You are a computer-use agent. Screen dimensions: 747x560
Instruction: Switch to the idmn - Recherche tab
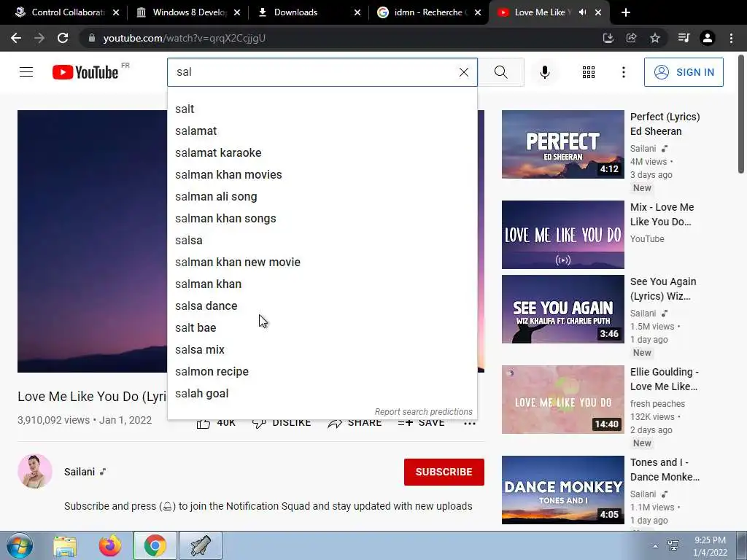pyautogui.click(x=427, y=12)
